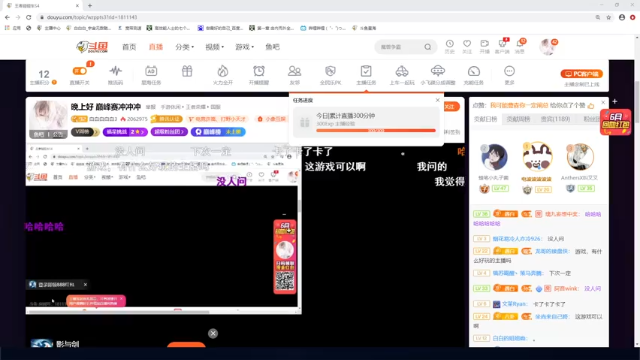Open the red 6月 回馈打卡 promo badge
Image resolution: width=640 pixels, height=360 pixels.
click(616, 122)
